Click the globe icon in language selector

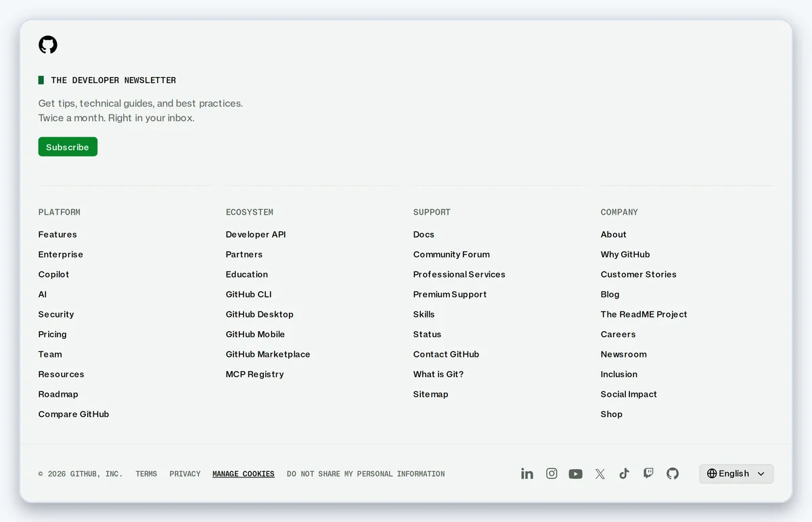[x=712, y=474]
